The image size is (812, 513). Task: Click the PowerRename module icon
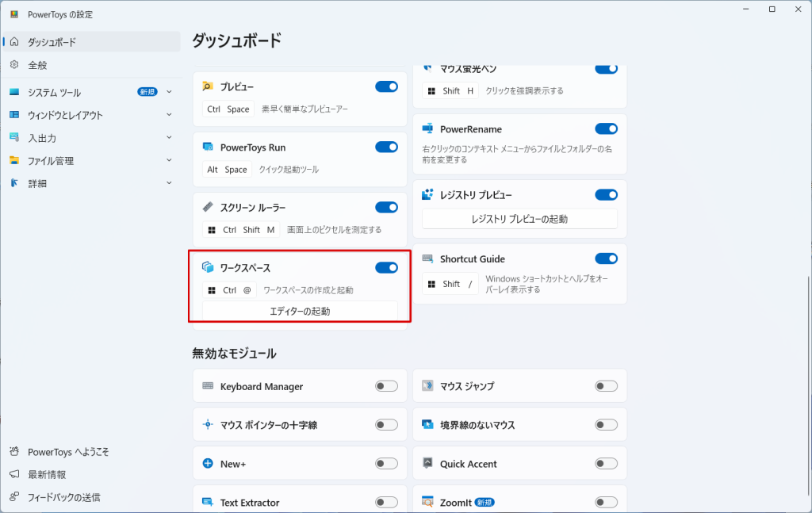[427, 128]
